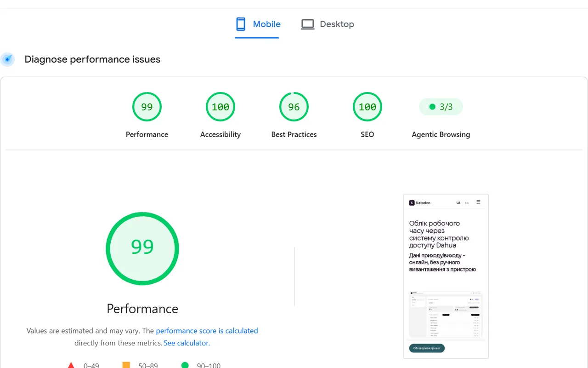Select the SEO score gauge 100
Viewport: 588px width, 368px height.
click(367, 107)
